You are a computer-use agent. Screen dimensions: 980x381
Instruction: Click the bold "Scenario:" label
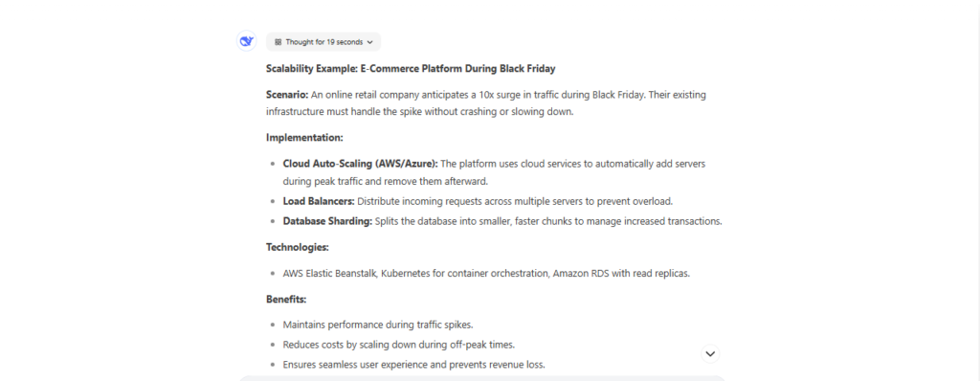click(x=287, y=95)
